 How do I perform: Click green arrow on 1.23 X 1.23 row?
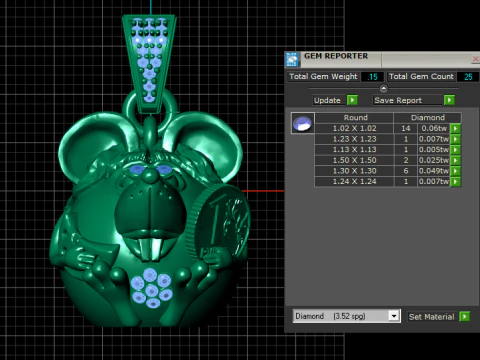pyautogui.click(x=455, y=139)
